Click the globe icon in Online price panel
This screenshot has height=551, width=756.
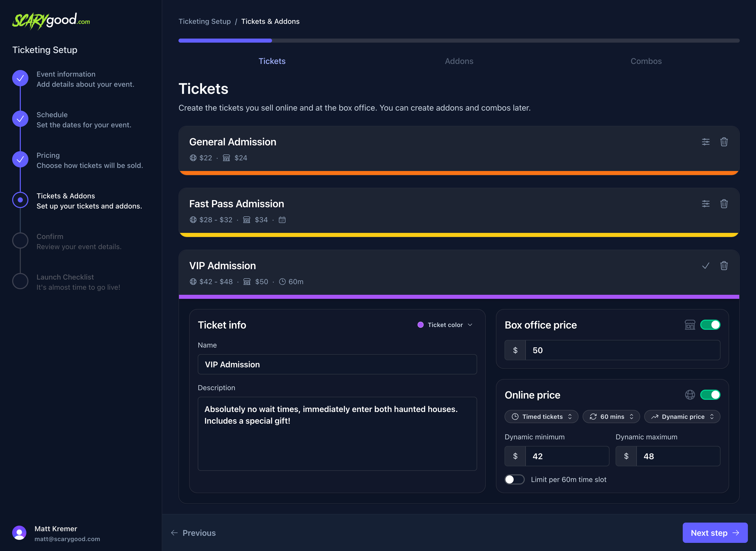point(690,394)
